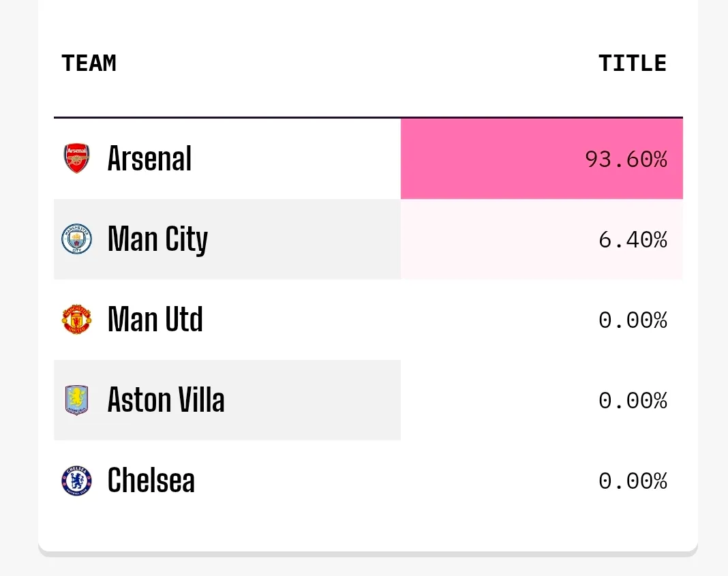This screenshot has height=576, width=728.
Task: Select the Man Utd crest icon
Action: coord(76,320)
